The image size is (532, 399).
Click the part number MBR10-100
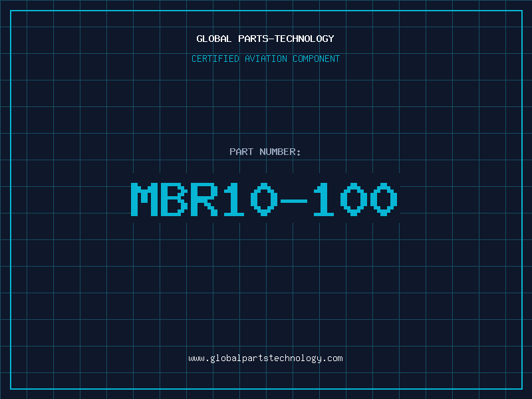click(x=264, y=199)
